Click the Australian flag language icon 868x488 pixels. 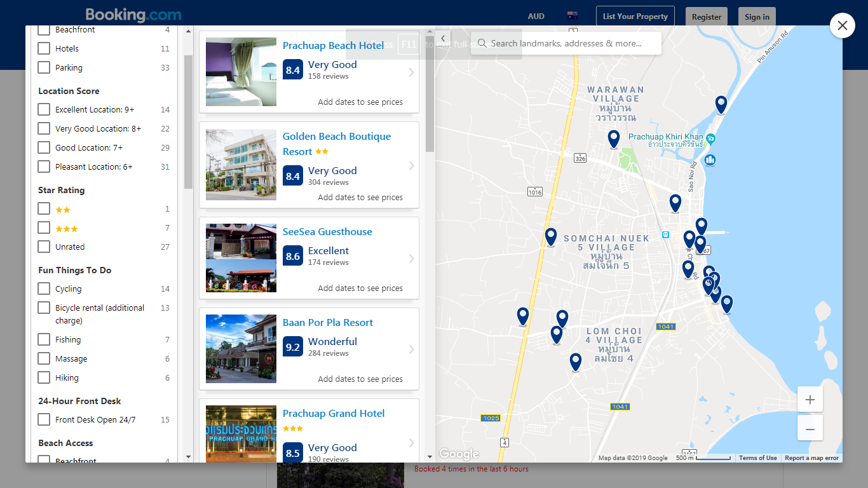pos(572,16)
